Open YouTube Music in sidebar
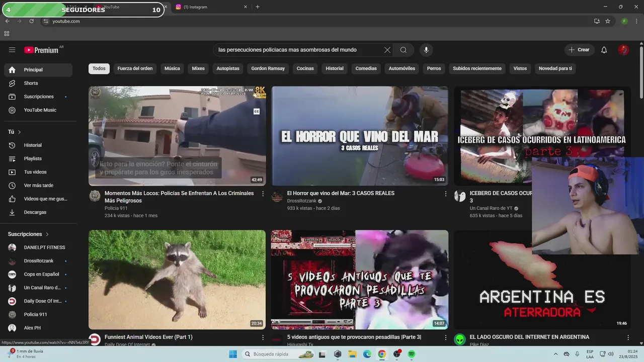644x362 pixels. click(38, 110)
